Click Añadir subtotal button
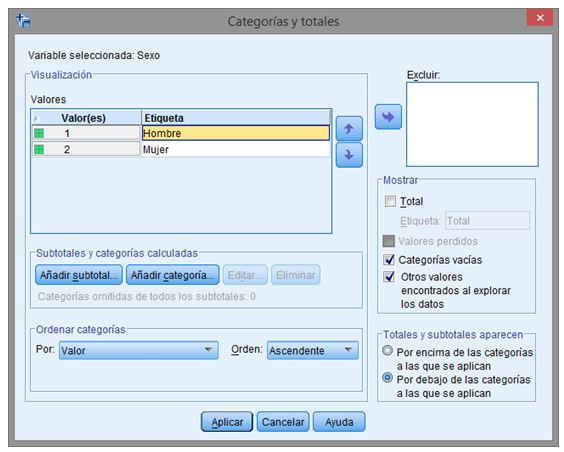The image size is (564, 452). (x=79, y=275)
